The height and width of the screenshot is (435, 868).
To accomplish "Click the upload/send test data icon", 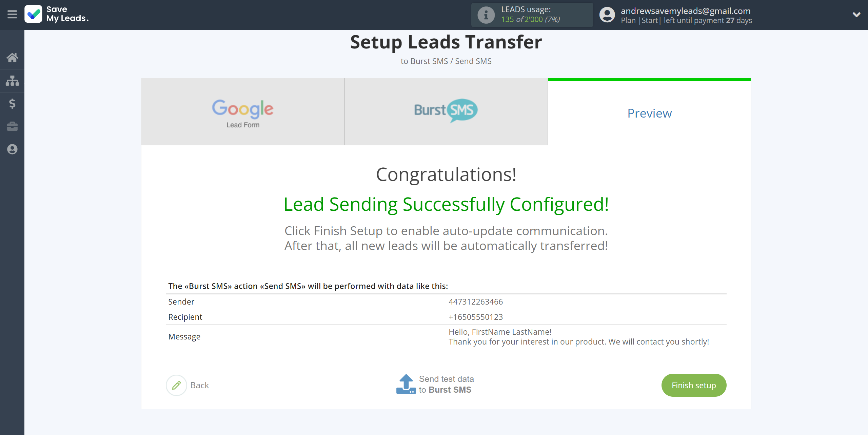I will 405,384.
